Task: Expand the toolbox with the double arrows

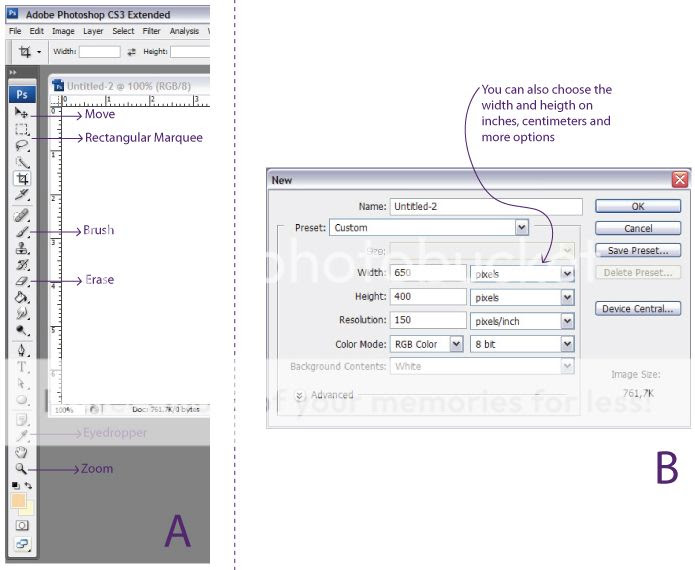Action: click(13, 72)
